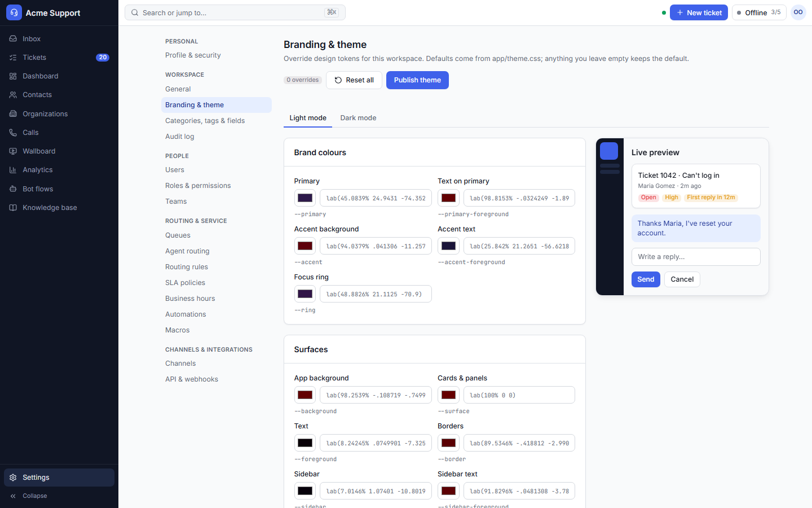
Task: Switch to the Light mode tab
Action: click(308, 118)
